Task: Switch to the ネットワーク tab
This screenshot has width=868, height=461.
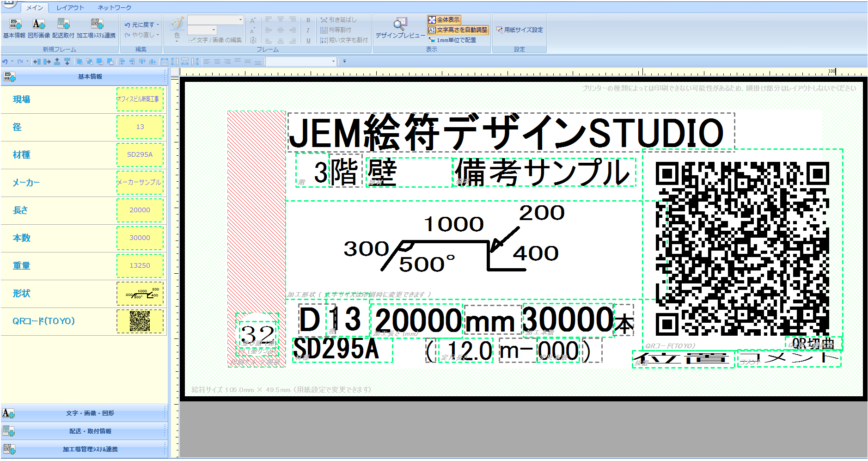Action: pyautogui.click(x=115, y=7)
